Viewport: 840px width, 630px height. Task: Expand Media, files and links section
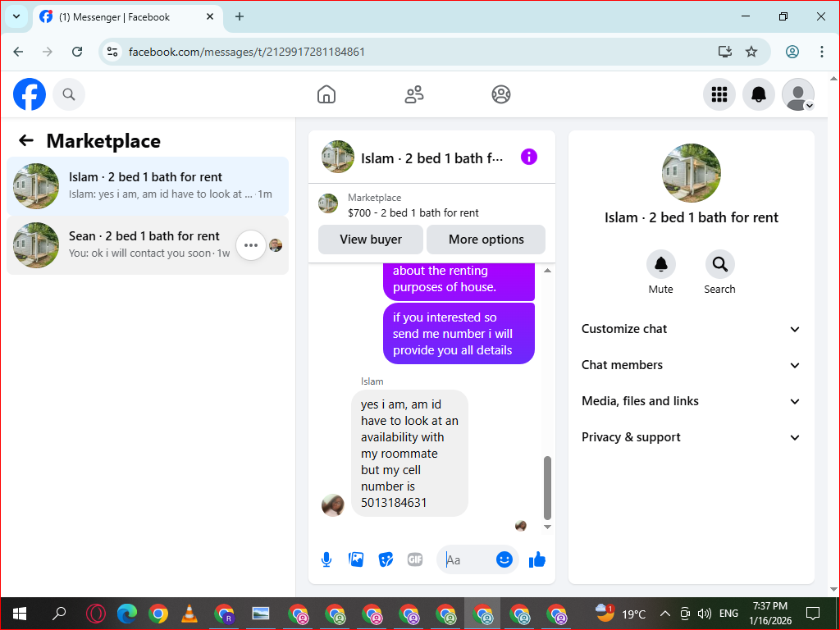(x=691, y=401)
